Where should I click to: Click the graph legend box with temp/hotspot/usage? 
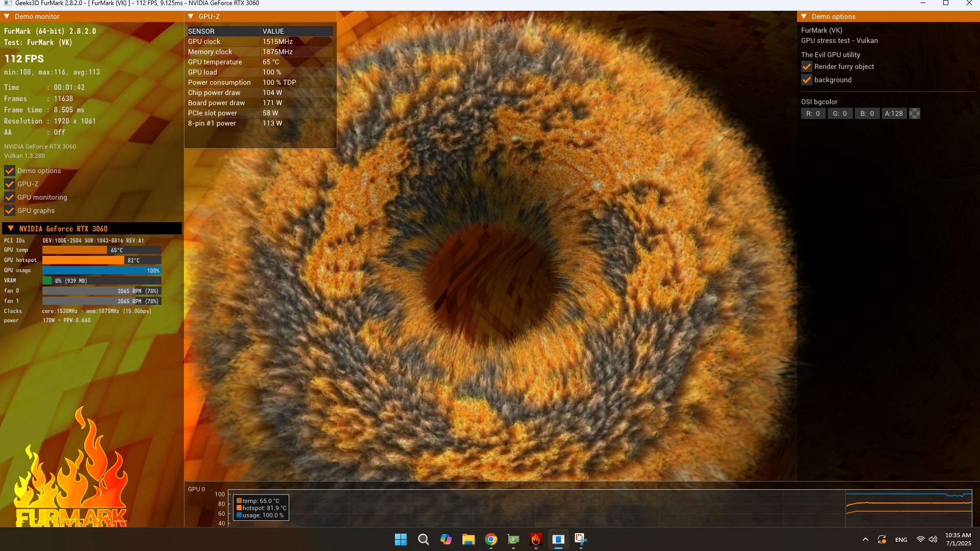[261, 508]
